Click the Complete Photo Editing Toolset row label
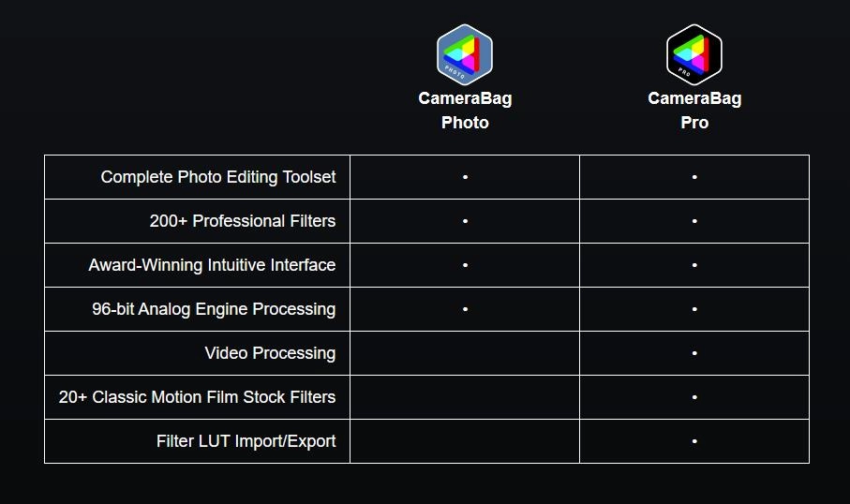This screenshot has height=504, width=850. click(218, 177)
